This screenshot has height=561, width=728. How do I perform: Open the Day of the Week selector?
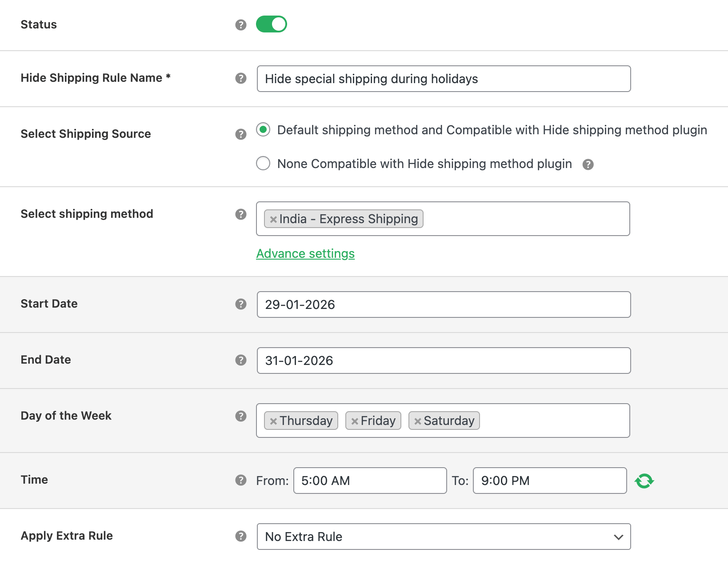pyautogui.click(x=551, y=421)
